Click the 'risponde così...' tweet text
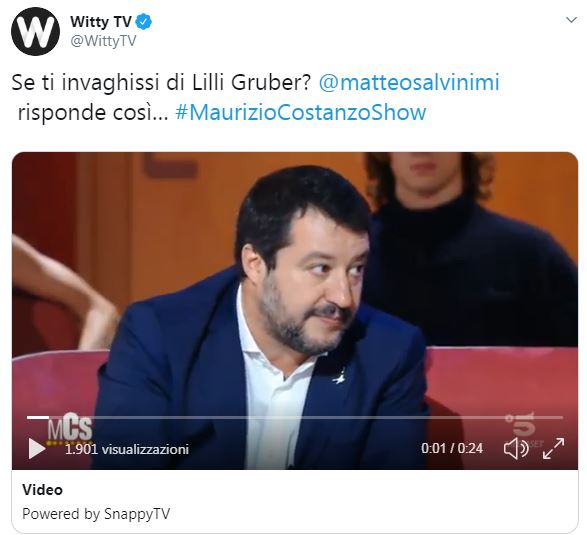 coord(93,112)
